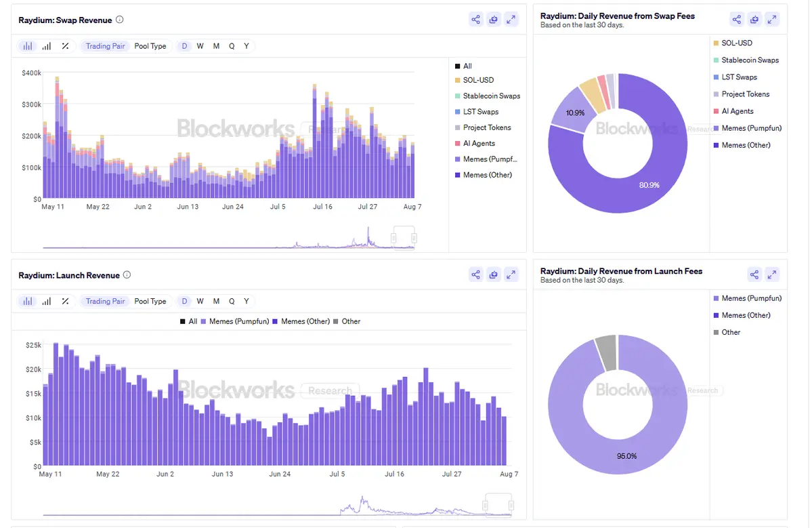Switch Launch Revenue grouping to Pool Type
This screenshot has height=528, width=812.
tap(150, 301)
